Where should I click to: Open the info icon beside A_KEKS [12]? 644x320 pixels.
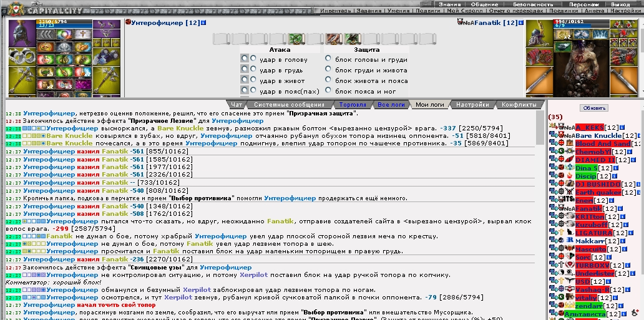click(622, 128)
